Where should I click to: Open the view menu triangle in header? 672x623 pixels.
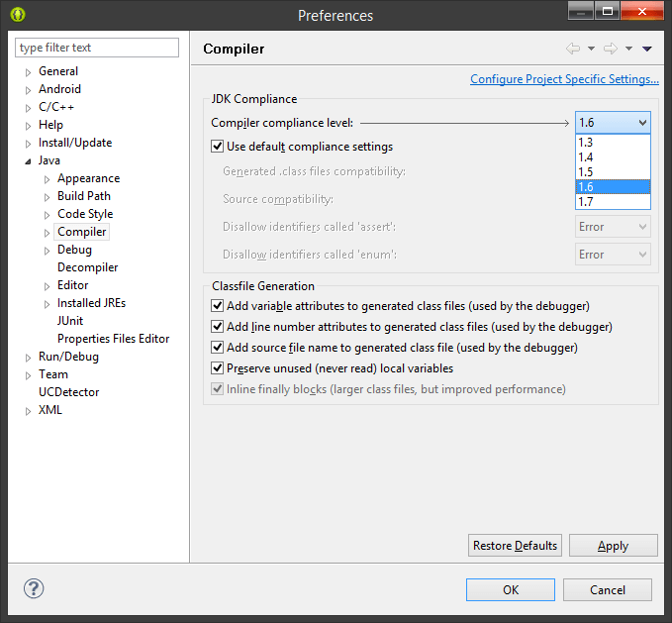pos(647,49)
